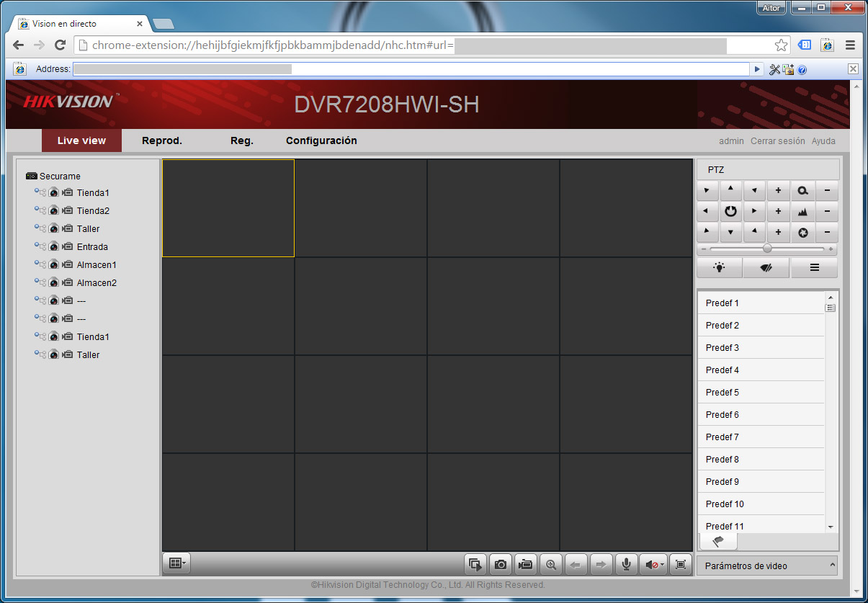Close the iris with its minus button
Image resolution: width=868 pixels, height=603 pixels.
[827, 233]
